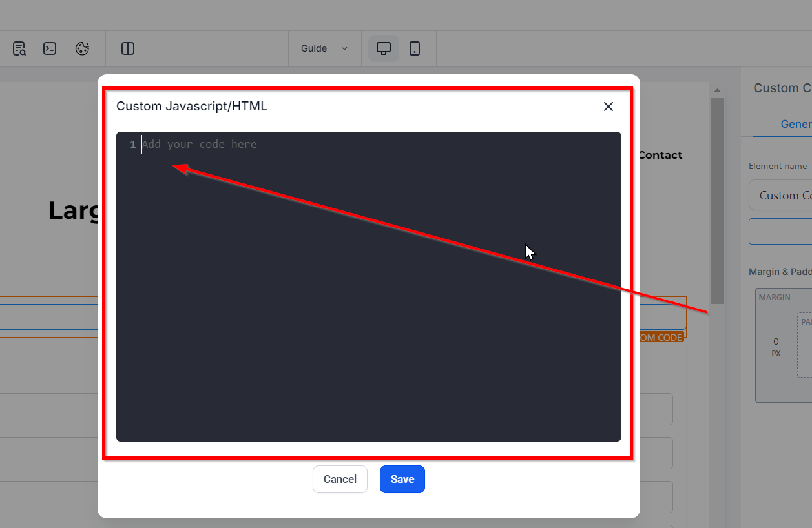812x528 pixels.
Task: Cancel the custom code dialog
Action: click(x=340, y=479)
